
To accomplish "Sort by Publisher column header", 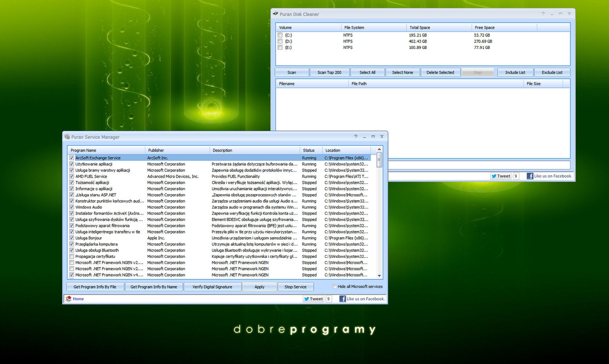I will point(177,150).
